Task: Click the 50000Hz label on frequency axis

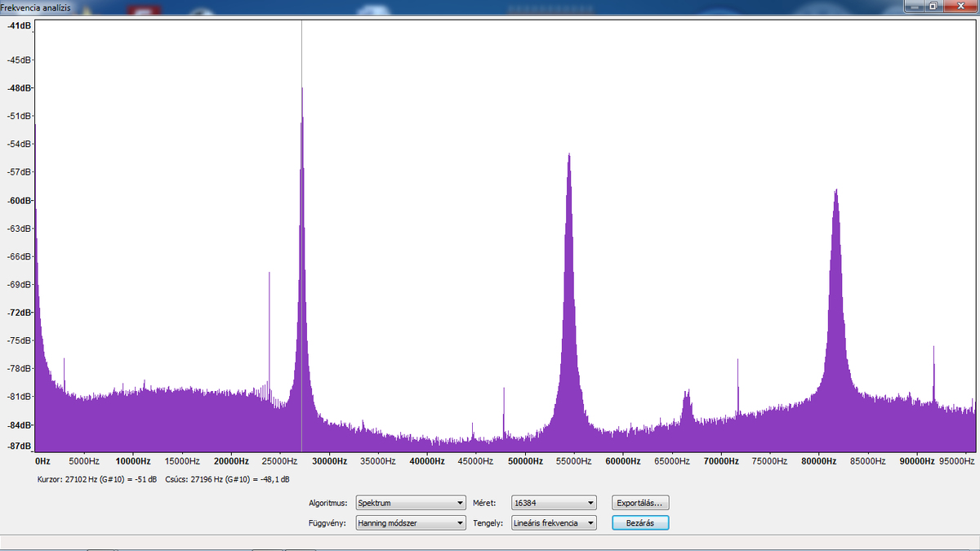Action: [524, 461]
